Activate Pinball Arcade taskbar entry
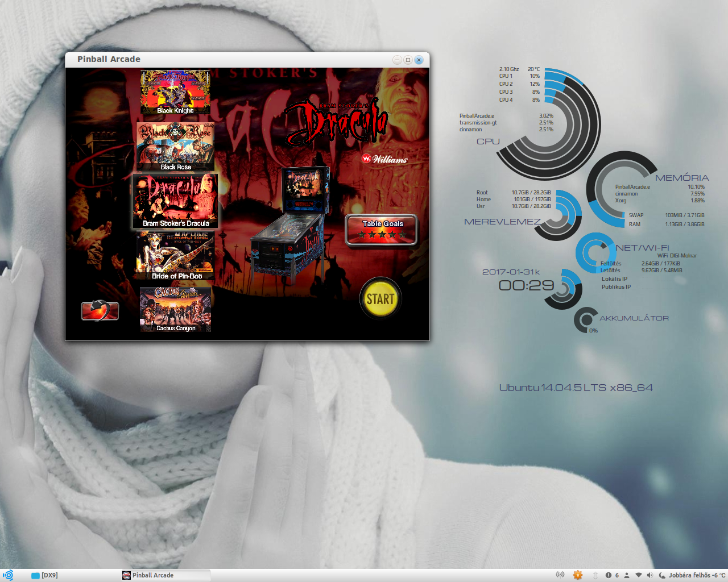This screenshot has width=728, height=582. (166, 575)
